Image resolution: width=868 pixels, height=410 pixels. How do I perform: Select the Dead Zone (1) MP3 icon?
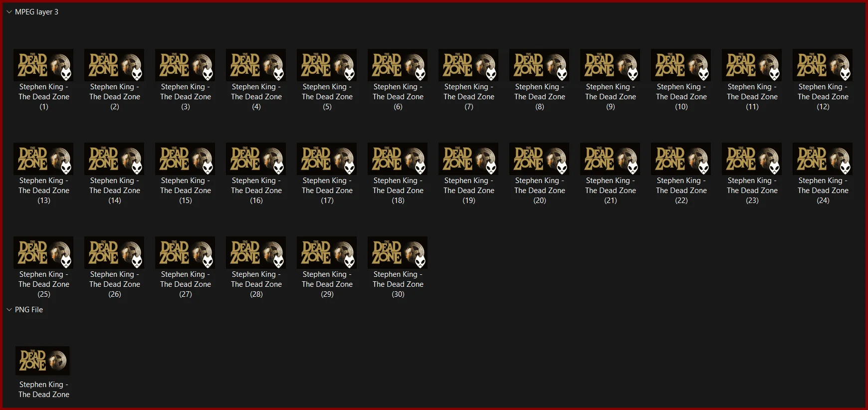tap(43, 65)
